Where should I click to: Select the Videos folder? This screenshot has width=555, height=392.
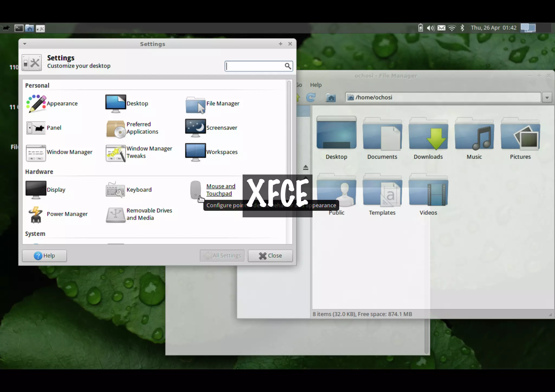[428, 194]
